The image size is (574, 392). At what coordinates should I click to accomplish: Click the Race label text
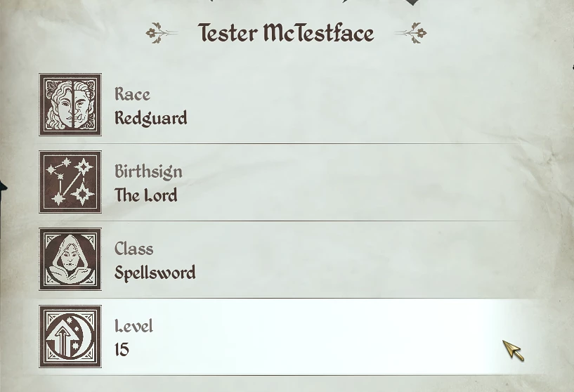[x=132, y=94]
